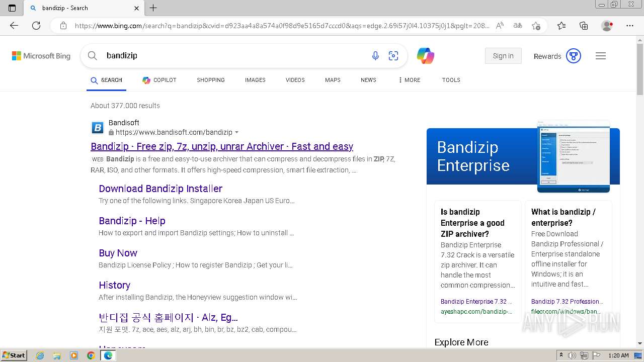Open tab actions menu icon

pyautogui.click(x=12, y=8)
